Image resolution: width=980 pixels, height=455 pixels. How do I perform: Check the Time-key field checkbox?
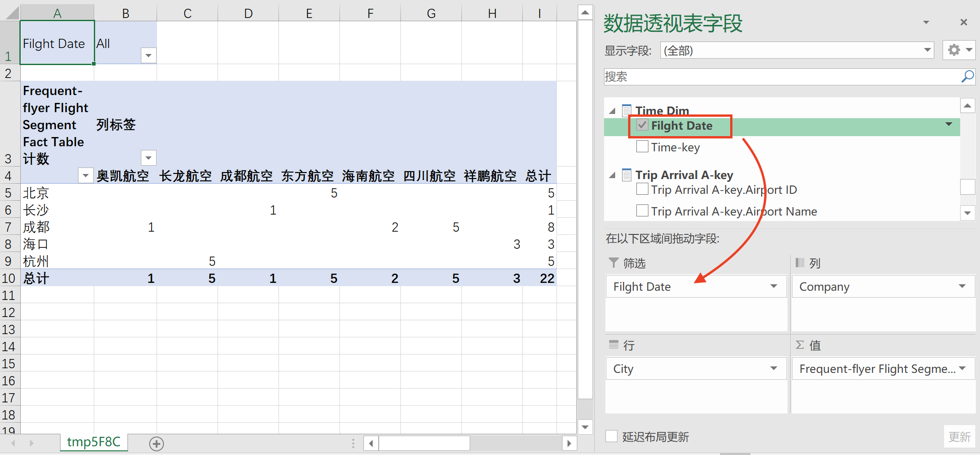(x=642, y=146)
